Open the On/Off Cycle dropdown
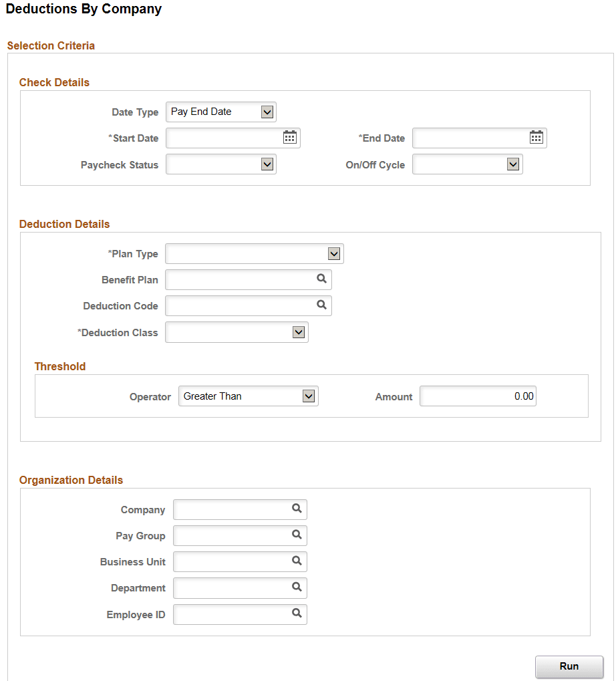Viewport: 616px width, 681px height. tap(513, 164)
